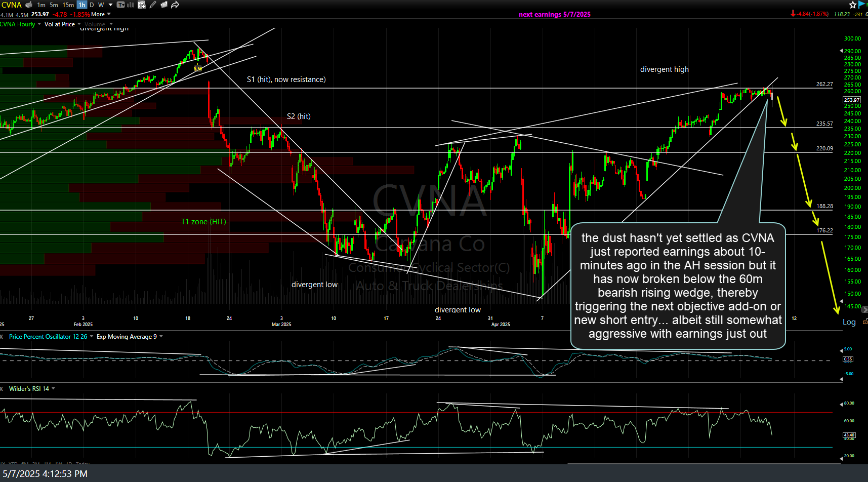Viewport: 868px width, 482px height.
Task: Expand the timeframe dropdown arrow after W
Action: point(110,5)
